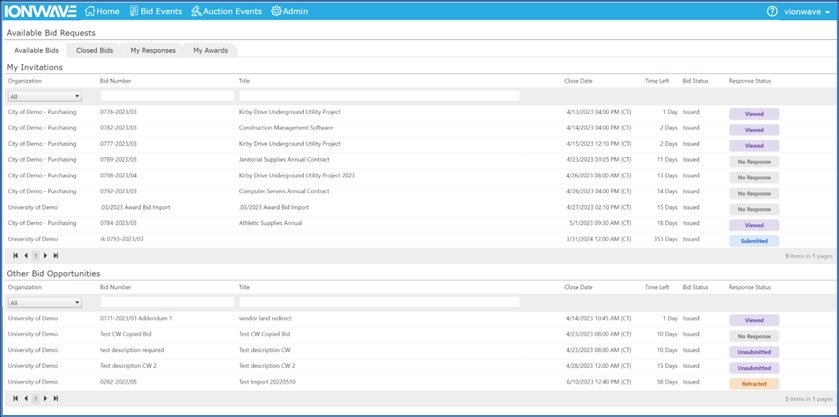Focus My Invitations Bid Number filter field
Viewport: 839px width, 417px height.
(167, 96)
